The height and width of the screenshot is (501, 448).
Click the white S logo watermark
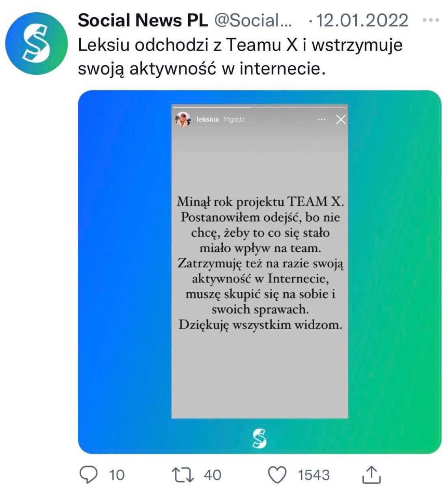(x=259, y=438)
